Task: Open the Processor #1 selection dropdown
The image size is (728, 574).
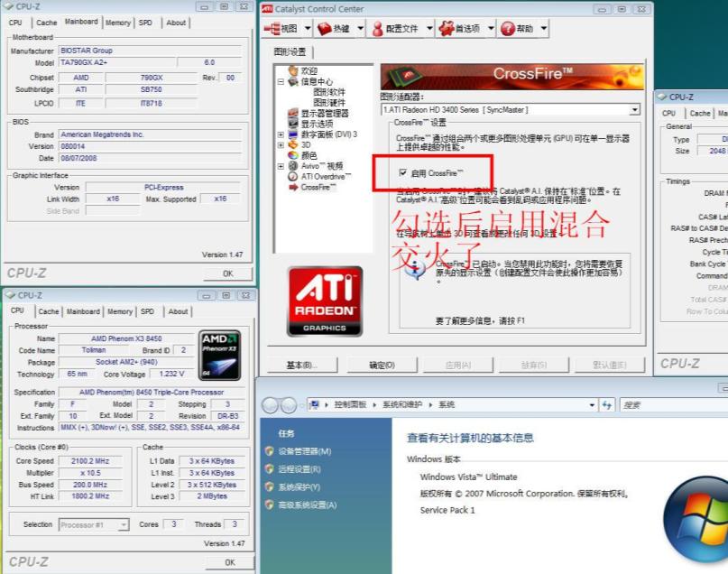Action: point(123,524)
